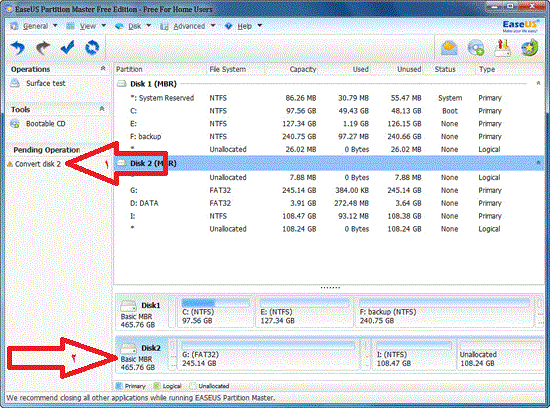Screen dimensions: 550x408
Task: Collapse the Tools panel section
Action: click(102, 109)
